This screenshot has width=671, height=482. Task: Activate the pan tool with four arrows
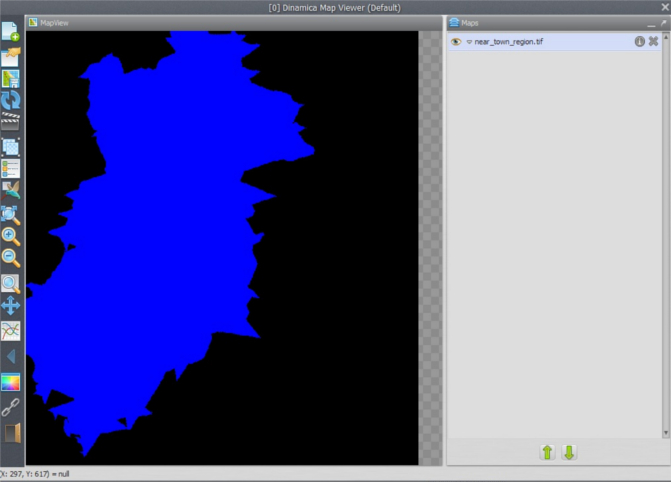[x=11, y=305]
